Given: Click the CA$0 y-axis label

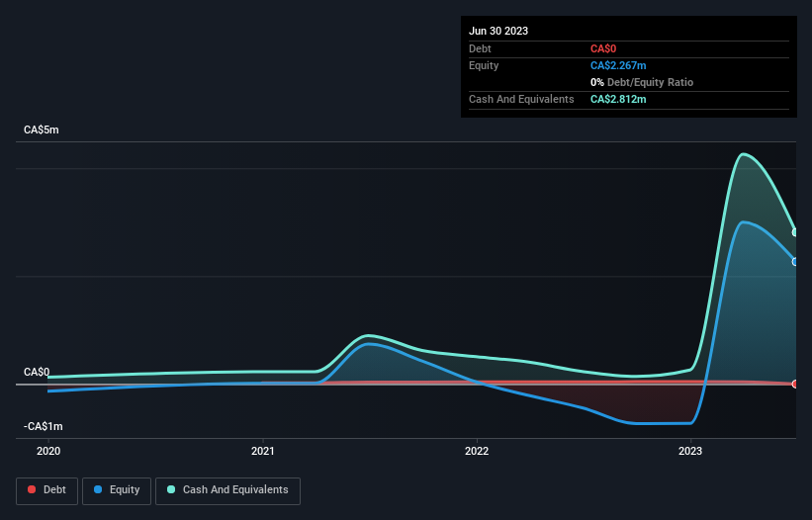Looking at the screenshot, I should (x=37, y=372).
